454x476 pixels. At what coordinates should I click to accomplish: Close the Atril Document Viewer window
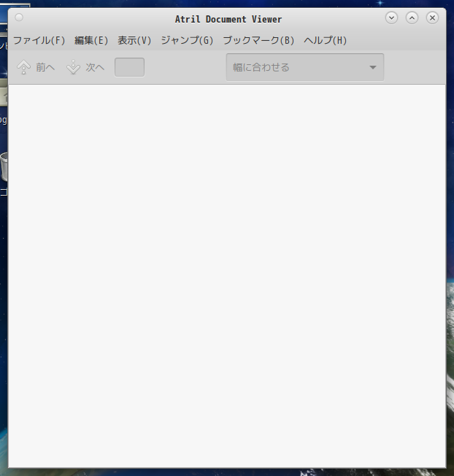point(432,18)
